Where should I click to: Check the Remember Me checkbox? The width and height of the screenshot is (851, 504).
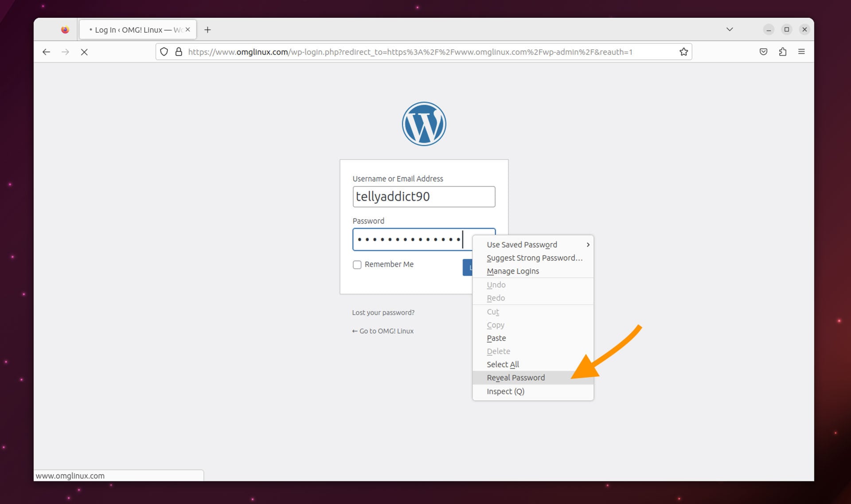pos(357,265)
